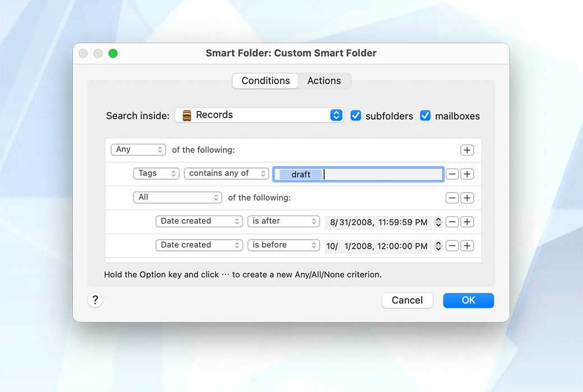This screenshot has width=583, height=392.
Task: Click the 10/1/2008, 12:00:00 PM date field
Action: click(378, 246)
